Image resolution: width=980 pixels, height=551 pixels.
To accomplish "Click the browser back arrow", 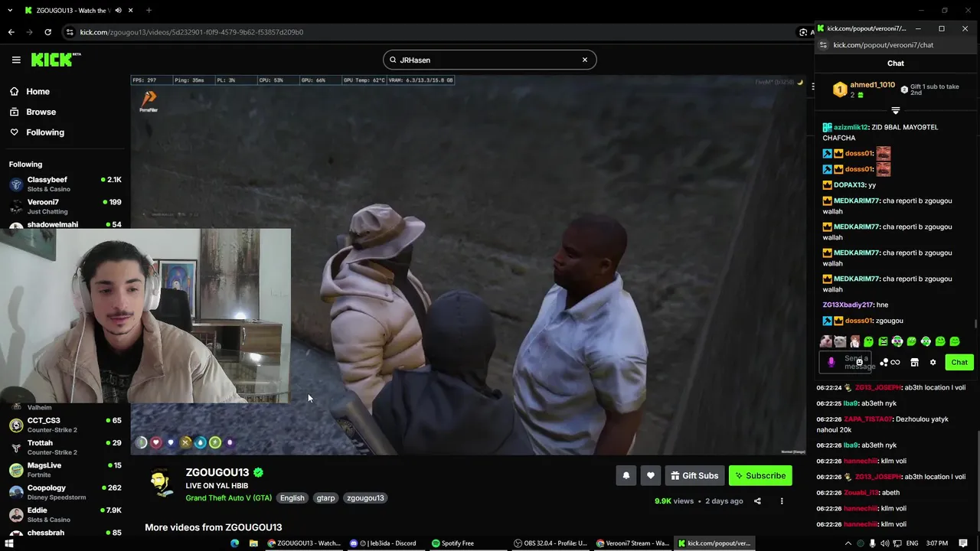I will click(11, 32).
